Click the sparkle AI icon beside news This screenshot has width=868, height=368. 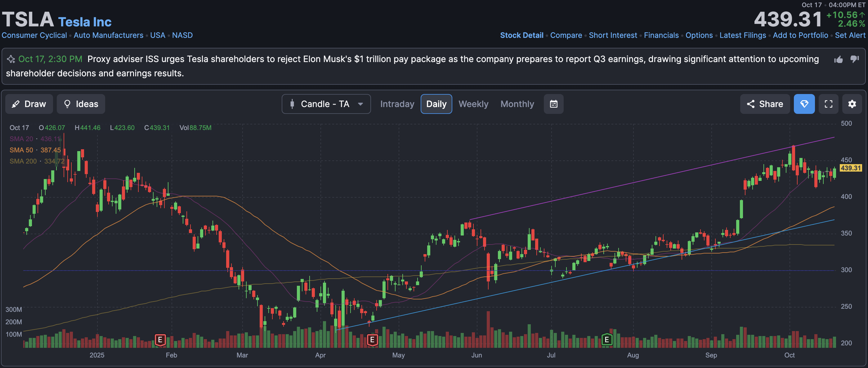pos(11,59)
